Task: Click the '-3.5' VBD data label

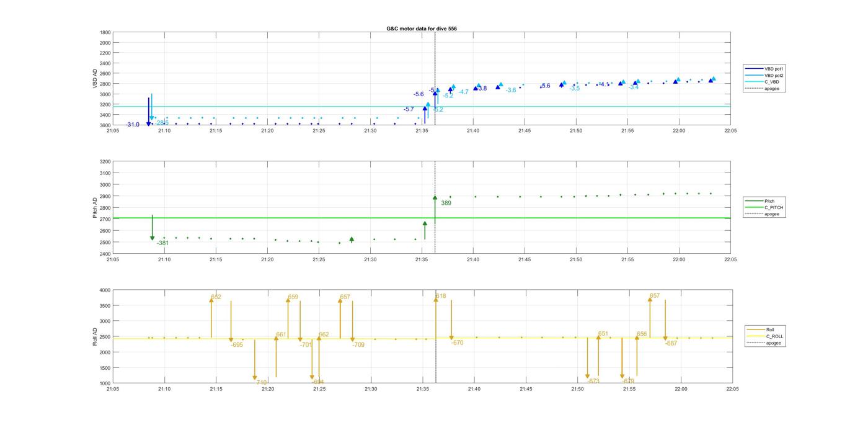Action: [575, 88]
